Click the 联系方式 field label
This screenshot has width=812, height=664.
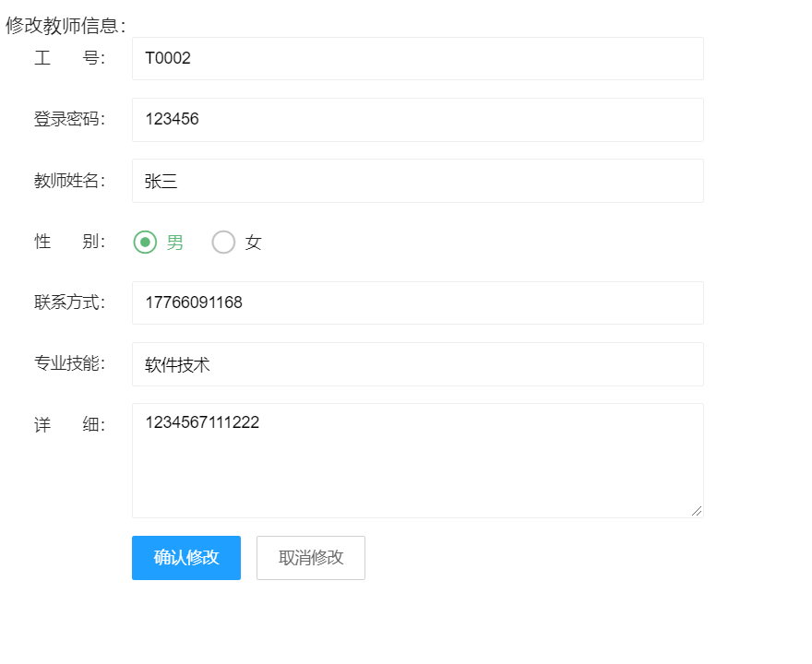[69, 302]
